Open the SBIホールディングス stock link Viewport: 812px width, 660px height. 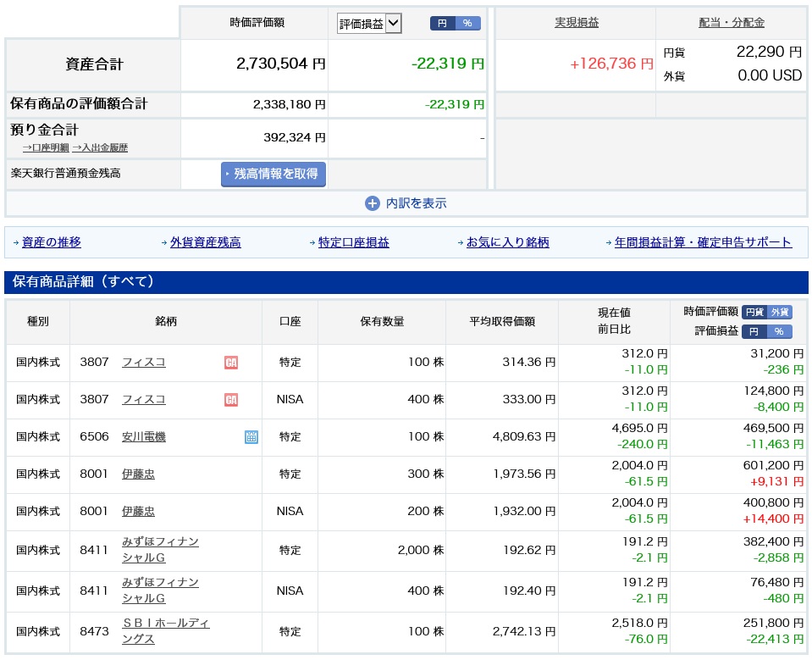coord(165,629)
